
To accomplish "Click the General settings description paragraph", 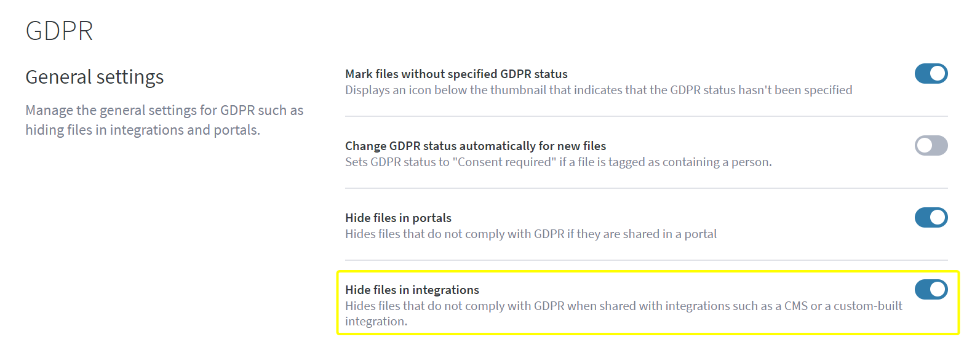I will (x=164, y=120).
